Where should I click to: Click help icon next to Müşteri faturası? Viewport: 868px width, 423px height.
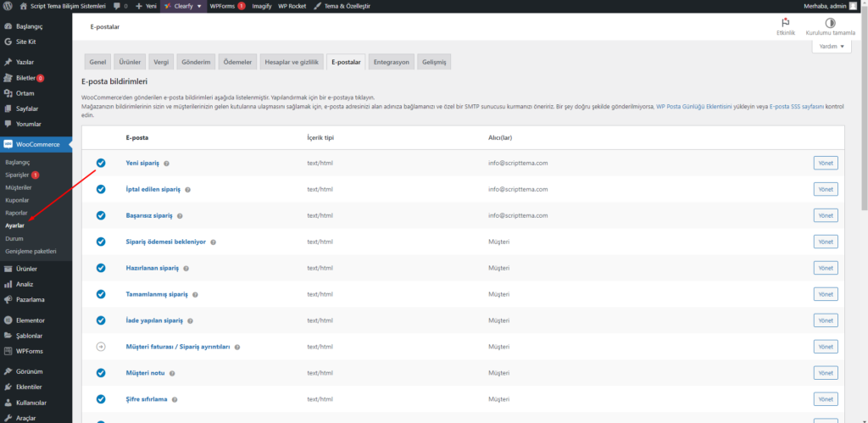pyautogui.click(x=237, y=348)
